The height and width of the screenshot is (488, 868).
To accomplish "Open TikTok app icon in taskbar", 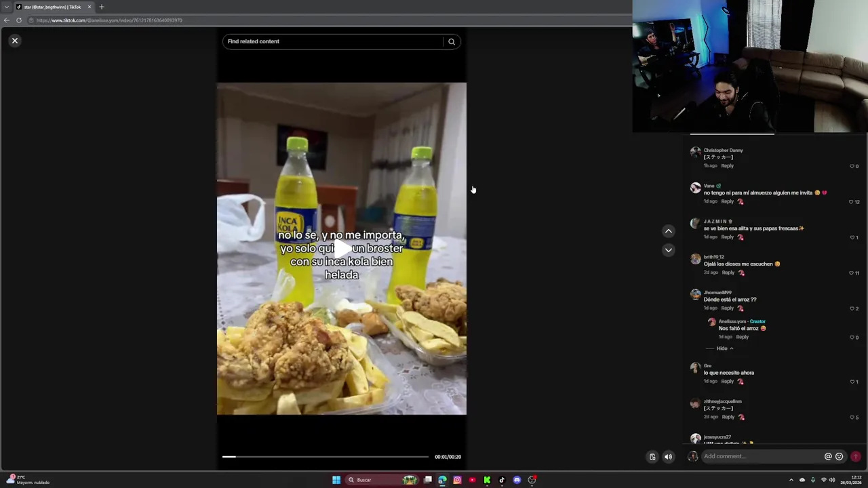I will [x=502, y=480].
